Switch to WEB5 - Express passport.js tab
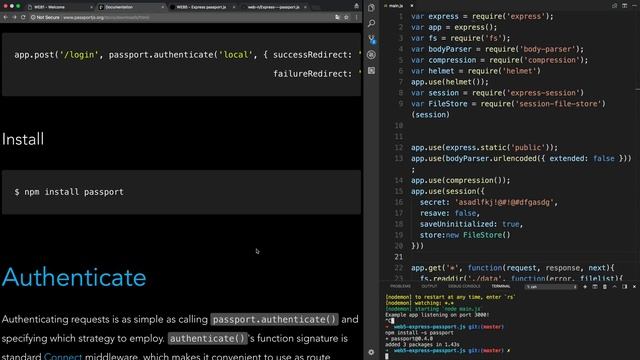Screen dimensions: 640x360 click(x=202, y=7)
